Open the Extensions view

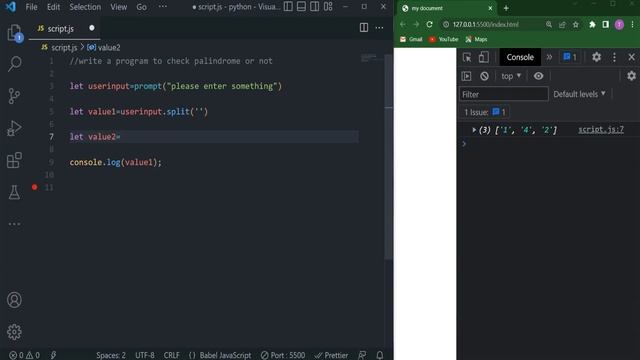[x=14, y=160]
